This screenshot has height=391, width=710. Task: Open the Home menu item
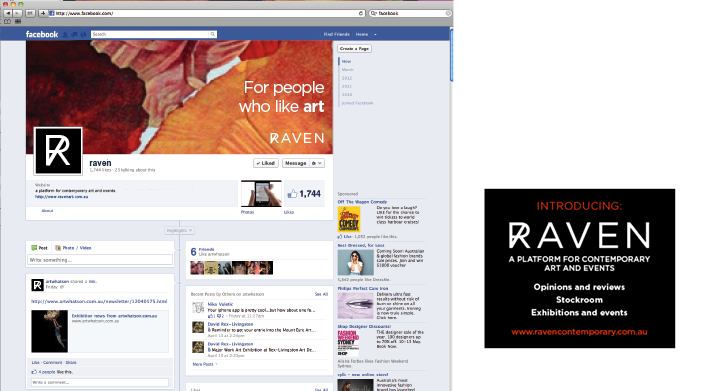pyautogui.click(x=362, y=34)
